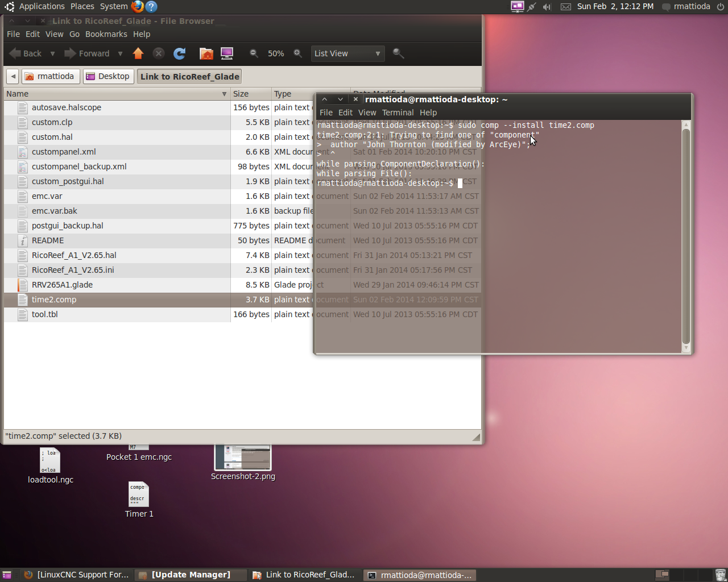Click the terminal vertical scrollbar

686,236
